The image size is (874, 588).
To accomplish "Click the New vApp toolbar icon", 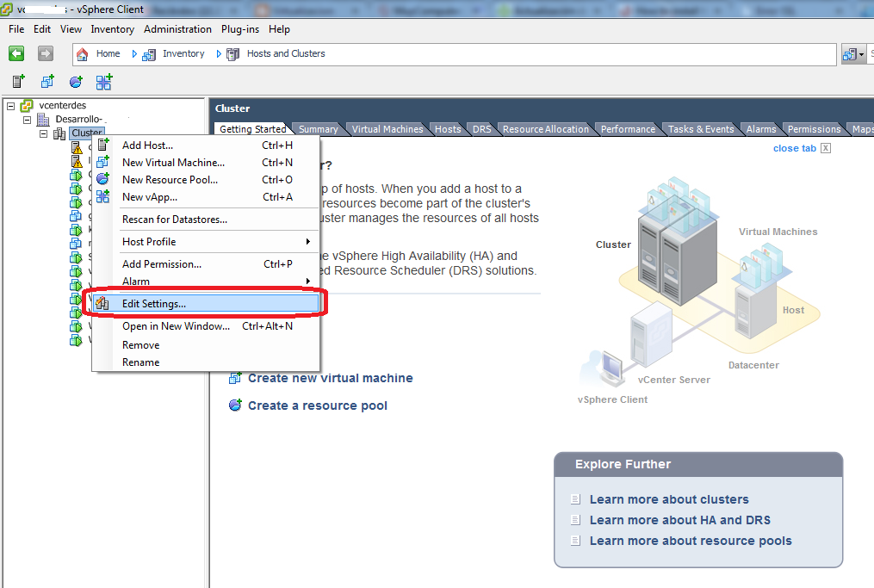I will pyautogui.click(x=104, y=82).
